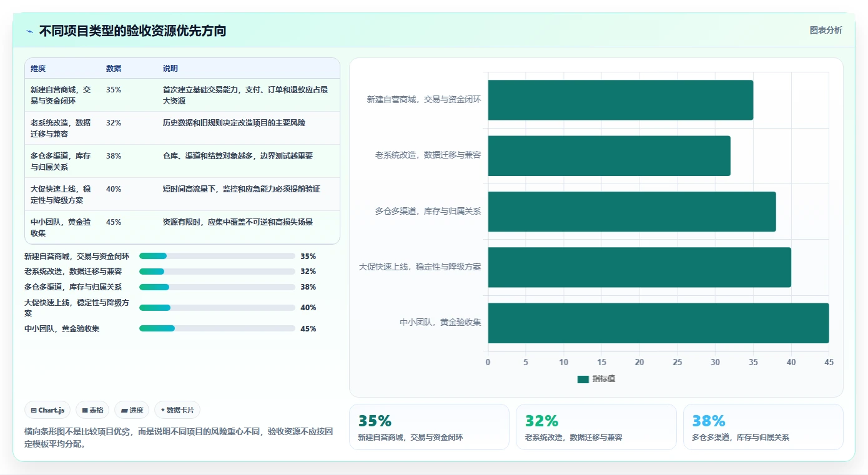The height and width of the screenshot is (475, 868).
Task: Click the description starting 首次建立基础交易能力
Action: point(246,95)
